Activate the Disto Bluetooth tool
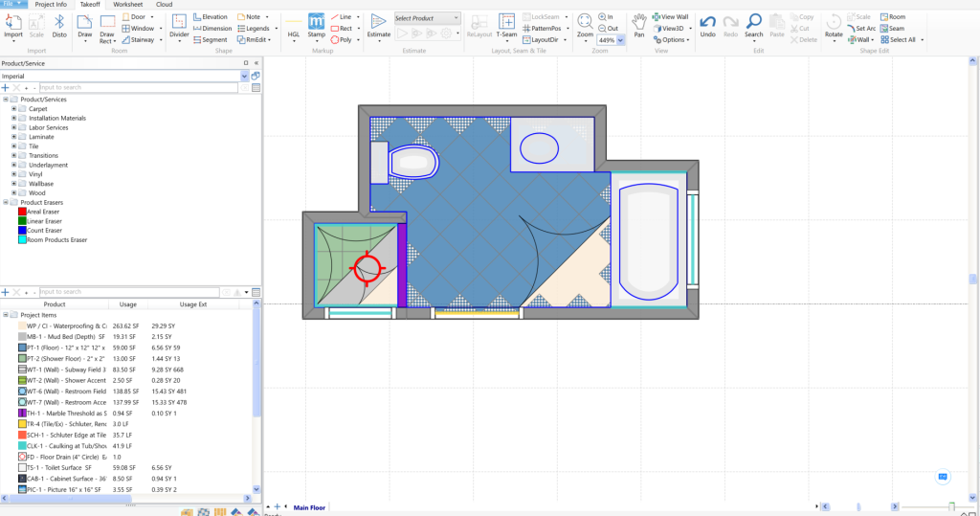This screenshot has height=516, width=980. click(59, 23)
